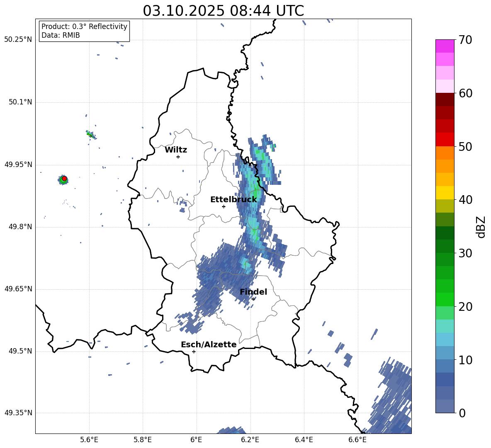Click the Findel city label
The image size is (491, 448).
(x=253, y=292)
